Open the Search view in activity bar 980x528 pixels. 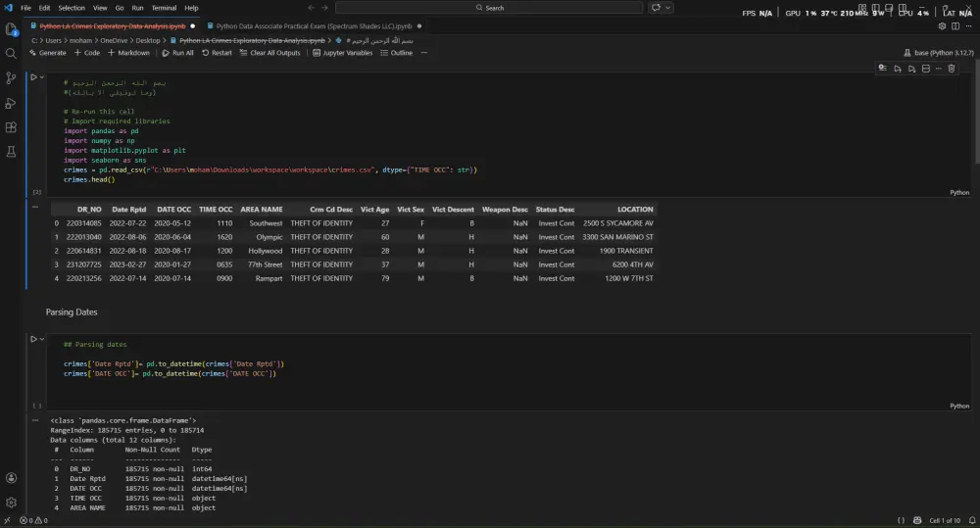[x=11, y=54]
